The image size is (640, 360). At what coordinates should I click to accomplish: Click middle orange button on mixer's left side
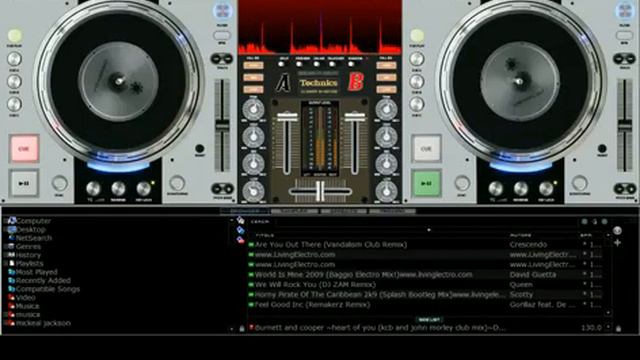[x=253, y=78]
